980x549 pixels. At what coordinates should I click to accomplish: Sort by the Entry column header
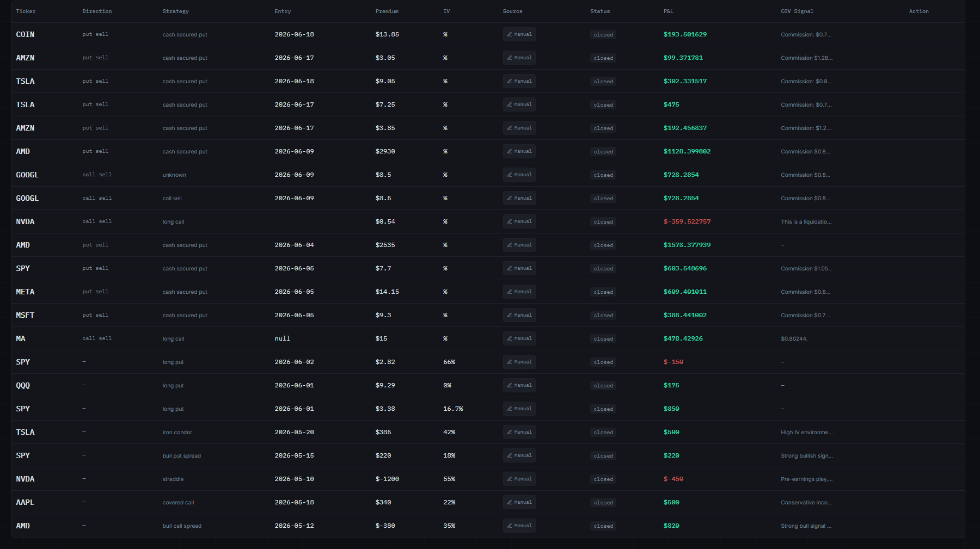point(283,11)
